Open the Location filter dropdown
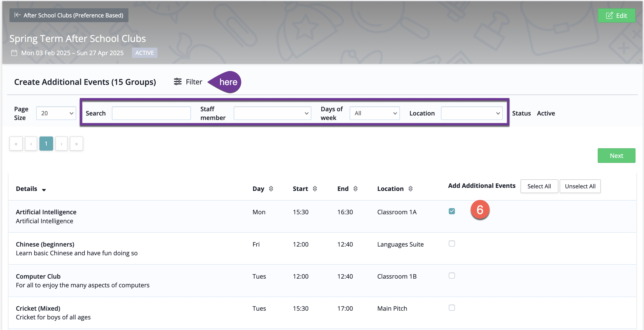The width and height of the screenshot is (644, 330). click(x=471, y=113)
